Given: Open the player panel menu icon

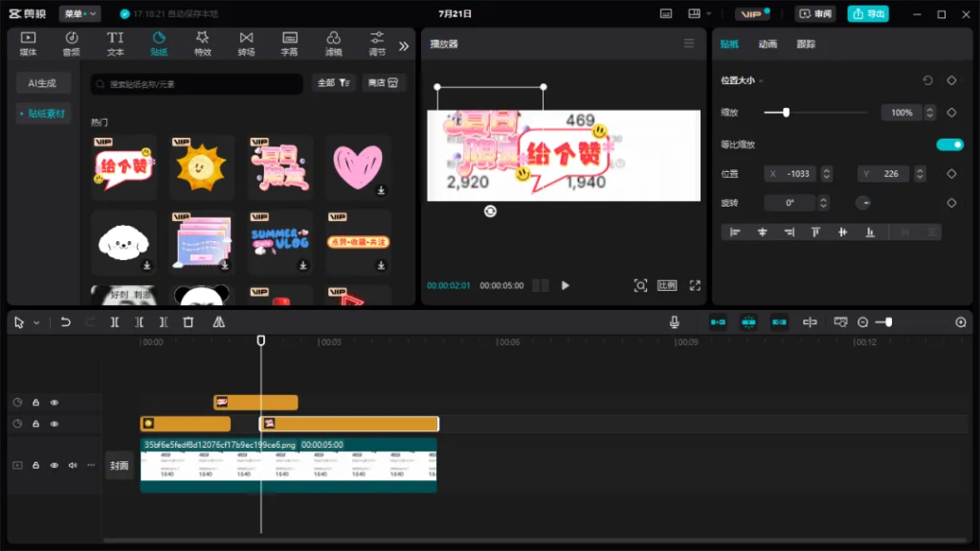Looking at the screenshot, I should (x=689, y=44).
